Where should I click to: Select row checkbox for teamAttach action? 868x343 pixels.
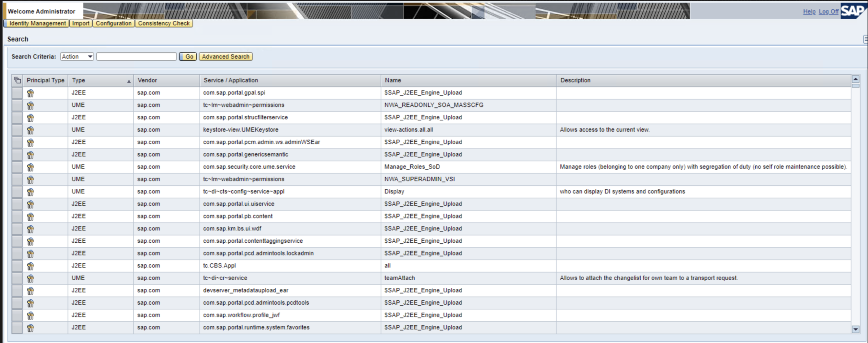point(17,278)
